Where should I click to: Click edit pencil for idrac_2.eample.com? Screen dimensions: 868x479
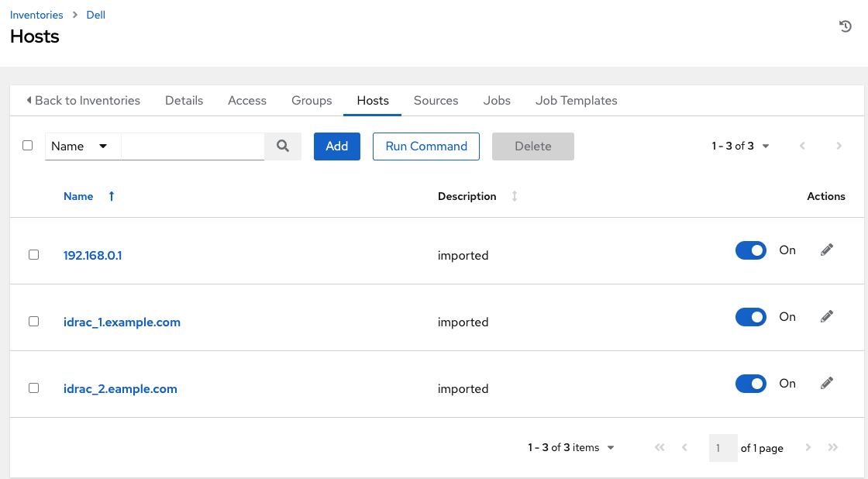pos(827,384)
